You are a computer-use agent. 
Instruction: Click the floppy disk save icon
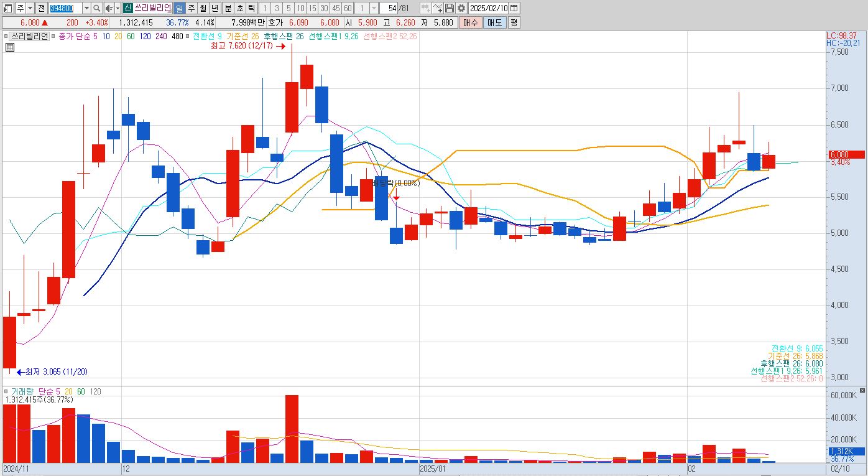[450, 8]
